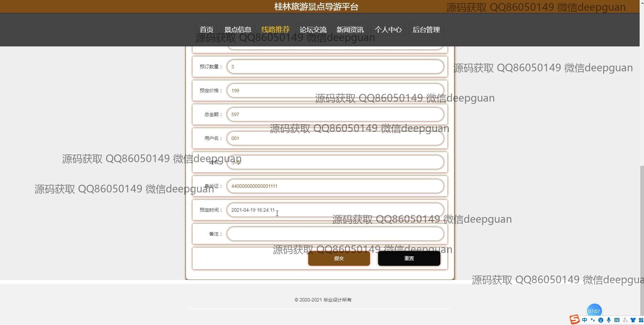Submit the form with the 提交 button

(339, 258)
